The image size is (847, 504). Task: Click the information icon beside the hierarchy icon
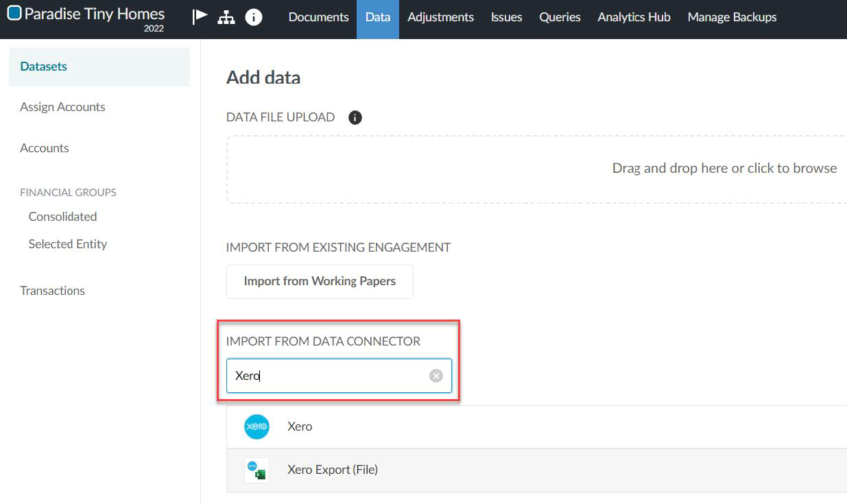tap(254, 16)
